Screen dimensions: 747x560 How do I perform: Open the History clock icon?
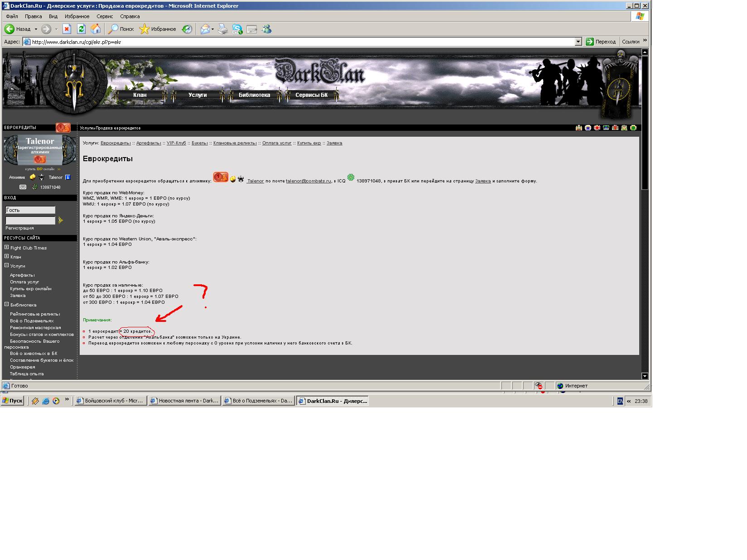(187, 29)
